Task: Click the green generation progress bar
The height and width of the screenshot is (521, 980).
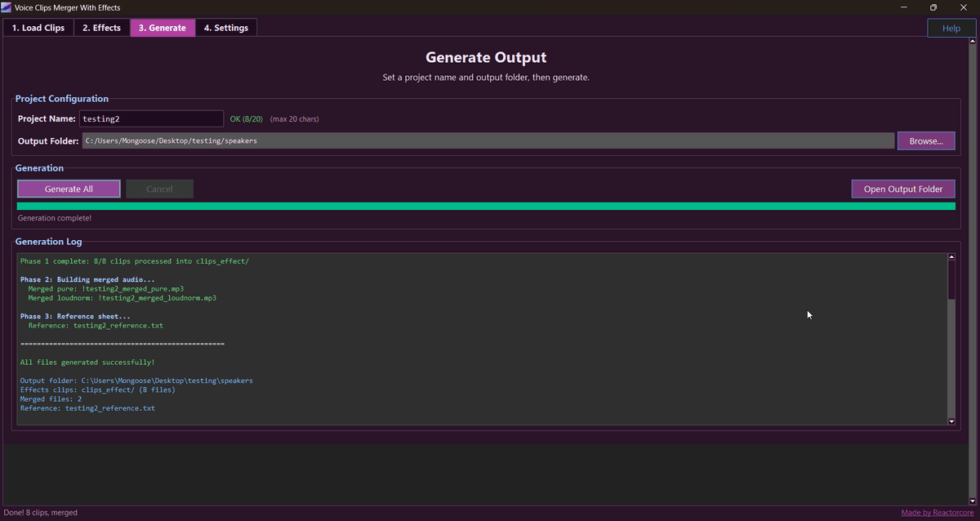Action: [x=486, y=207]
